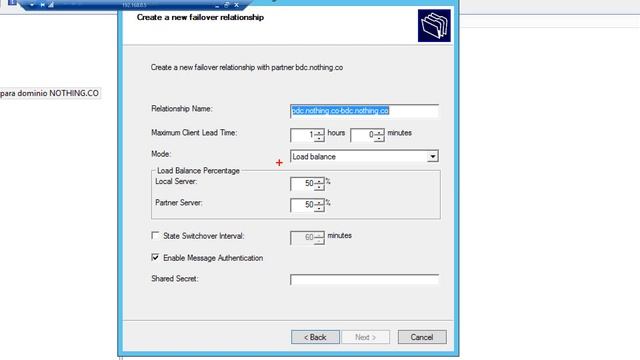Decrease Partner Server percentage
Image resolution: width=640 pixels, height=360 pixels.
pyautogui.click(x=319, y=208)
